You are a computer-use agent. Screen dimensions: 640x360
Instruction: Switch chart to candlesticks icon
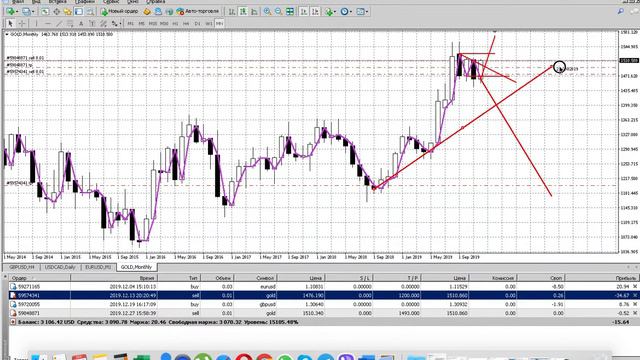pyautogui.click(x=243, y=12)
